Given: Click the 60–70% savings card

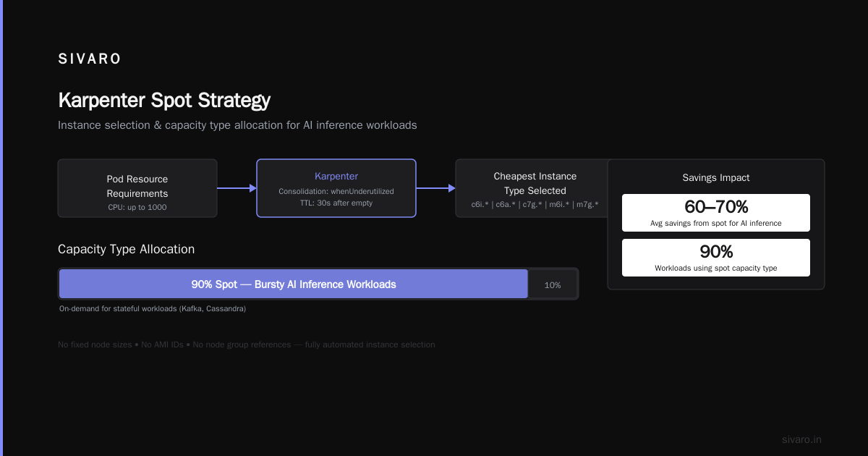Looking at the screenshot, I should coord(716,213).
